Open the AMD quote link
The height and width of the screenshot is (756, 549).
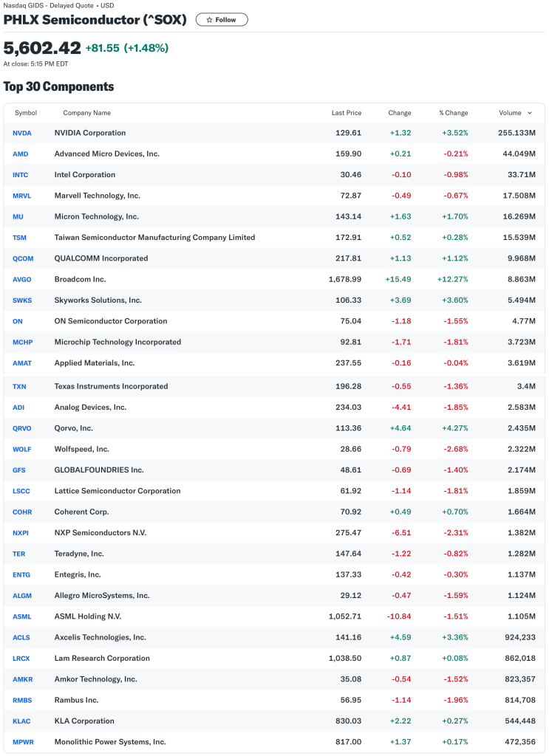[20, 154]
